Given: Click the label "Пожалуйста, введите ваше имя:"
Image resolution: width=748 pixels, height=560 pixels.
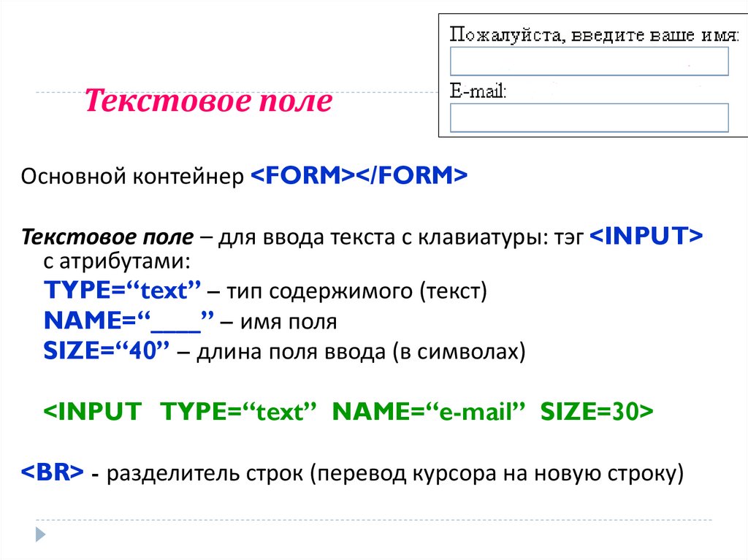Looking at the screenshot, I should point(594,35).
